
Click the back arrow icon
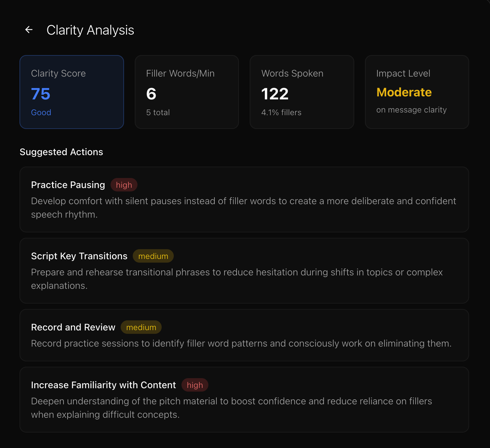click(x=29, y=30)
